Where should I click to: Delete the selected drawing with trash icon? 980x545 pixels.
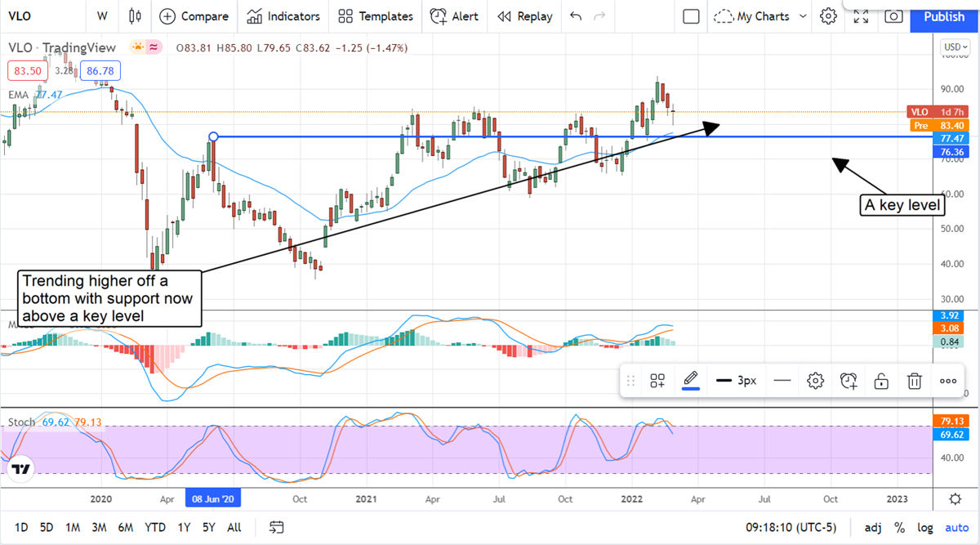915,381
